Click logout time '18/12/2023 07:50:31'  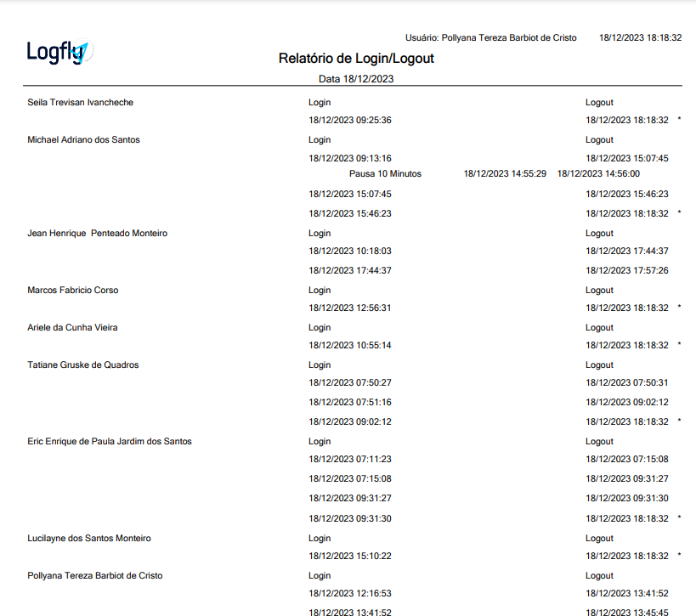tap(627, 382)
